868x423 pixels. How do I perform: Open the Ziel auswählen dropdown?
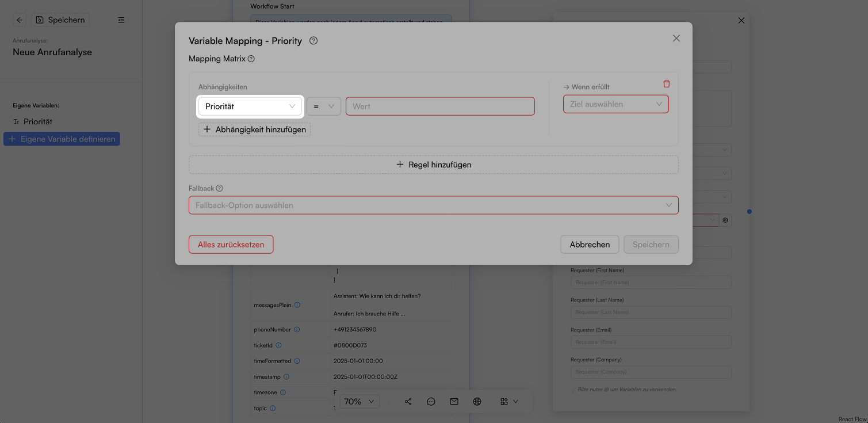pyautogui.click(x=616, y=104)
